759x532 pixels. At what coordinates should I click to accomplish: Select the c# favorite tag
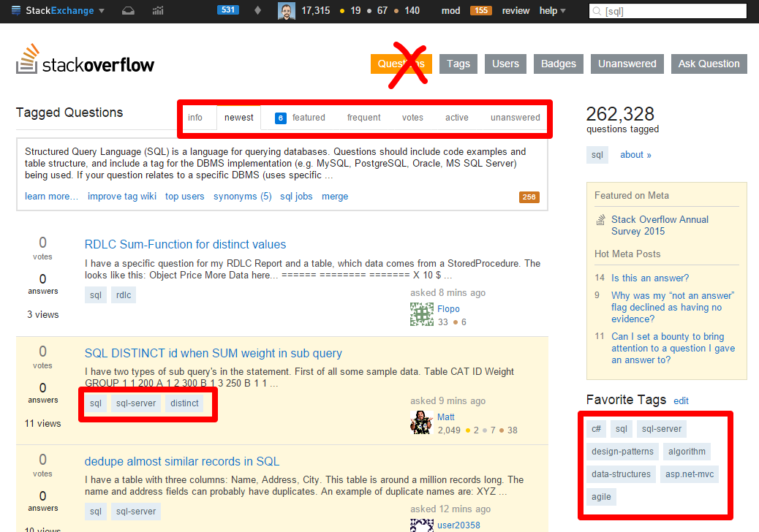[597, 429]
